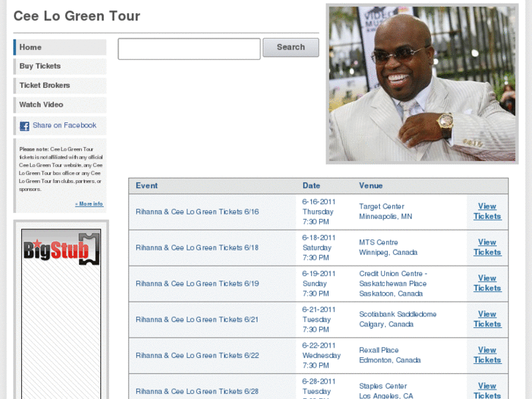The image size is (532, 399).
Task: Click Credit Union Centre Saskatchewan Place venue
Action: tap(393, 283)
